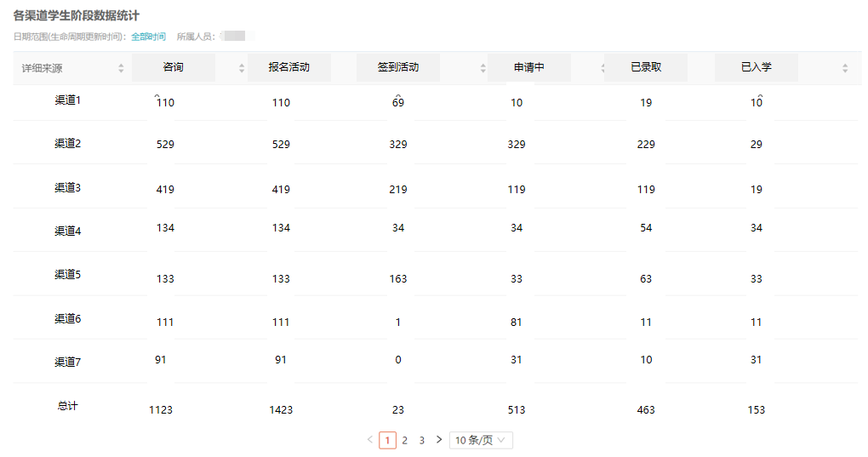868x457 pixels.
Task: Select the 渠道7 row label
Action: (67, 363)
